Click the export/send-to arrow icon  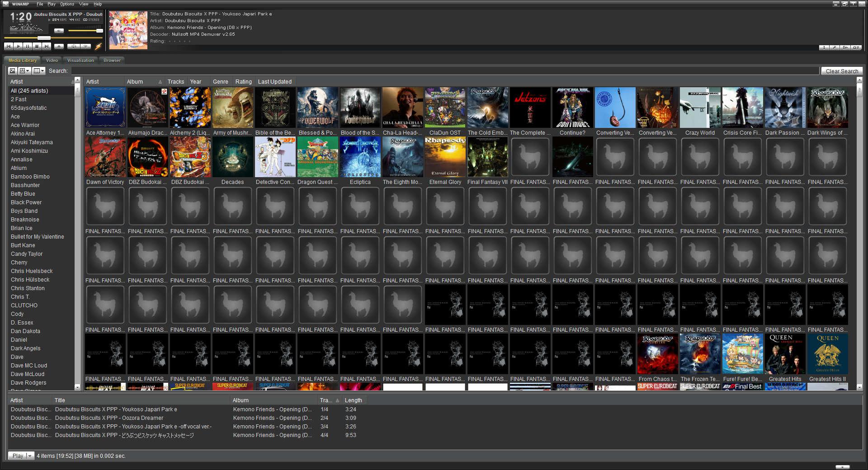coord(845,47)
